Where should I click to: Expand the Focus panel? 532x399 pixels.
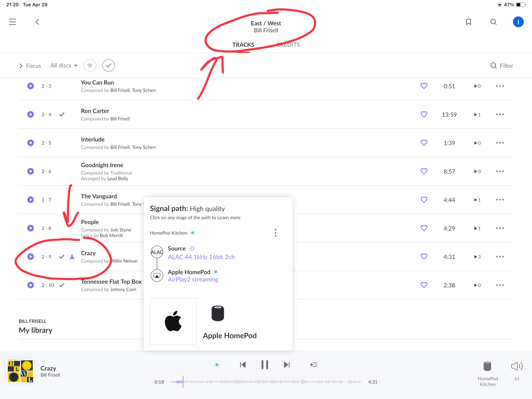pos(30,66)
